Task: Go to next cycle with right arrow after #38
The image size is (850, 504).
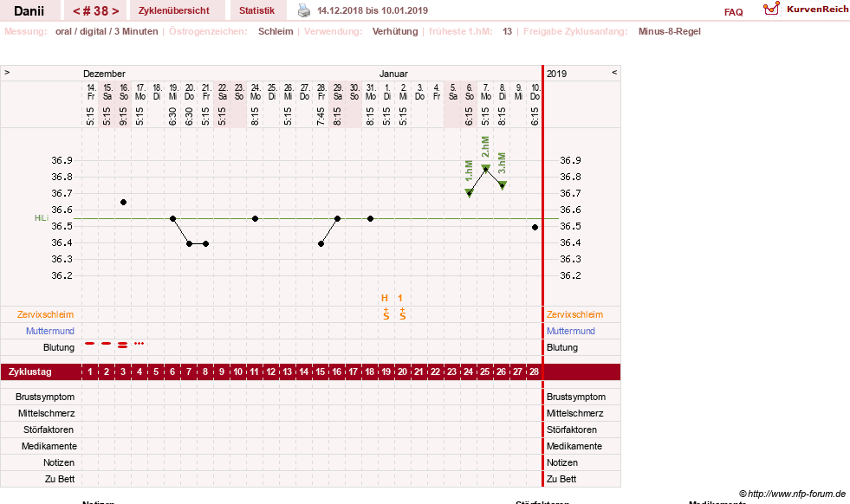Action: point(115,11)
